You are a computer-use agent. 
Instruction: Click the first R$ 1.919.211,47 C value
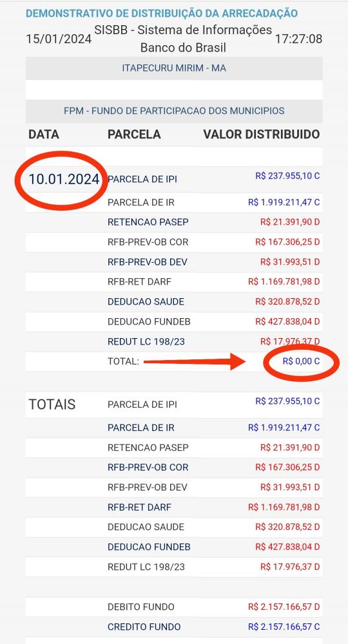284,202
